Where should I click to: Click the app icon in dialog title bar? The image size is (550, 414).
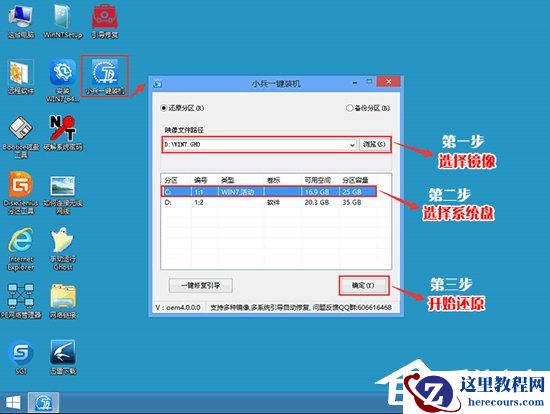tap(158, 84)
